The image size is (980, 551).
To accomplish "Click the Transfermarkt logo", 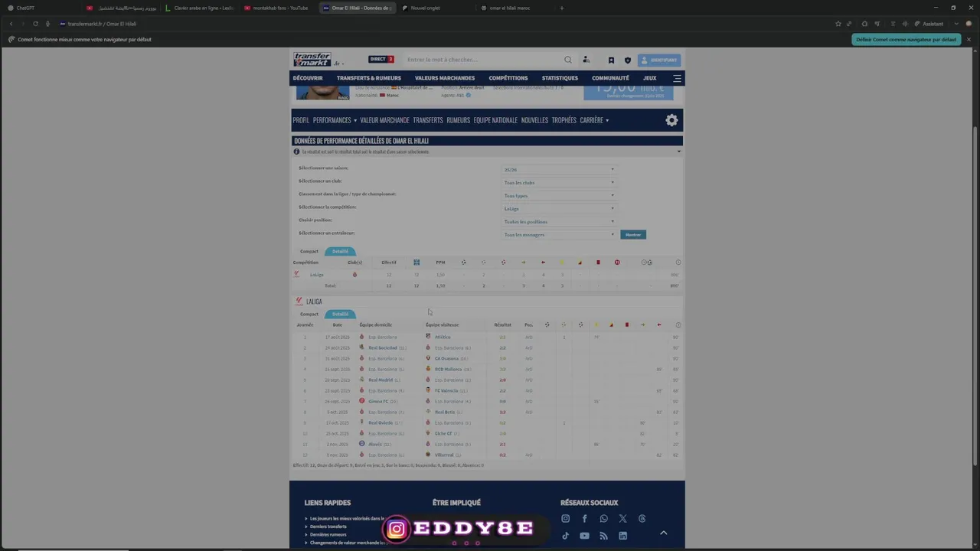I will tap(312, 59).
